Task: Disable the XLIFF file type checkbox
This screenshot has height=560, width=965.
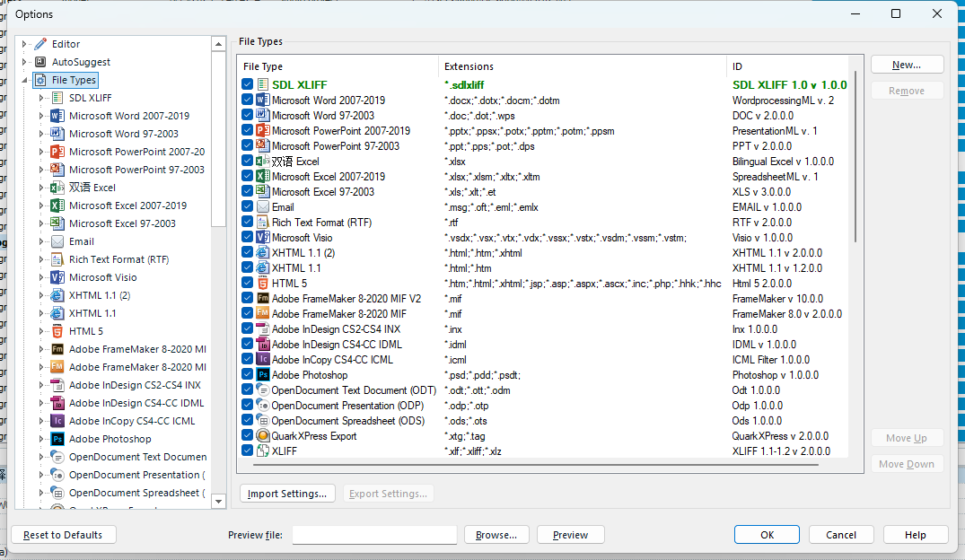Action: click(x=248, y=451)
